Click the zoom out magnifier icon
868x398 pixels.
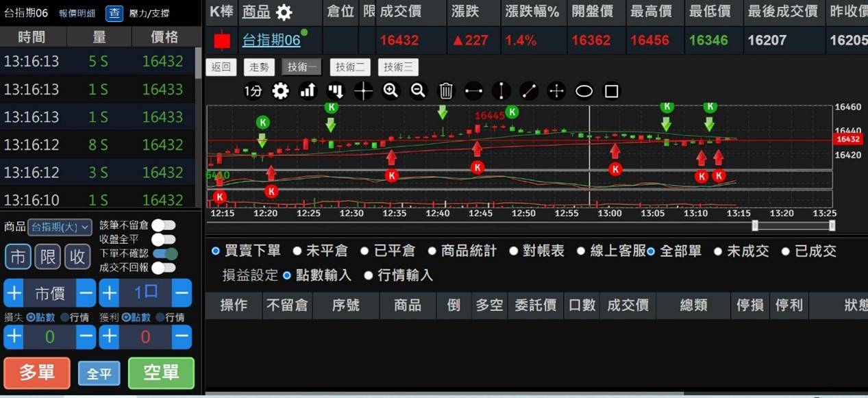click(x=418, y=91)
